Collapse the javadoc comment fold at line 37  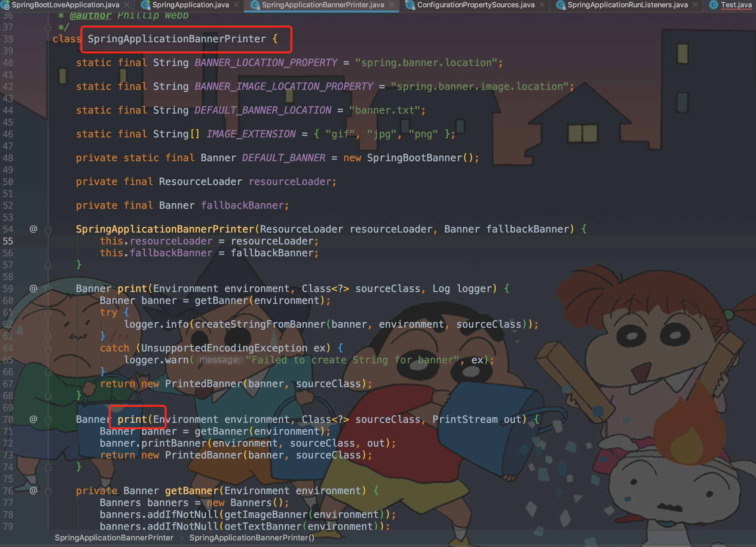48,27
